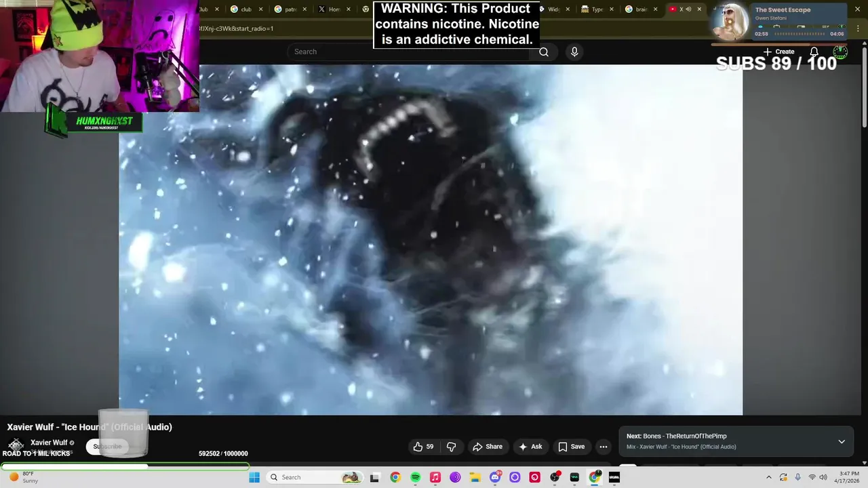Open Wi-Fi network settings in tray
This screenshot has width=868, height=488.
coord(812,477)
